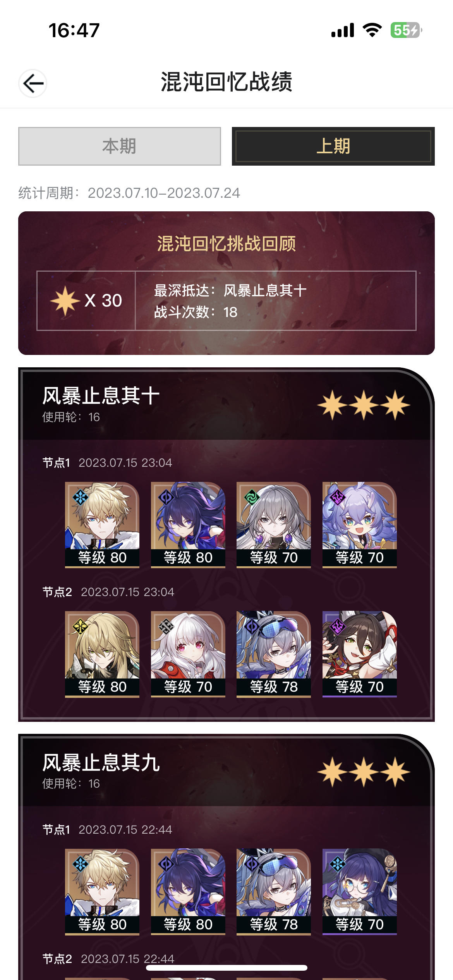Select the brown-haired lightning character, level 70
This screenshot has width=453, height=980.
360,654
